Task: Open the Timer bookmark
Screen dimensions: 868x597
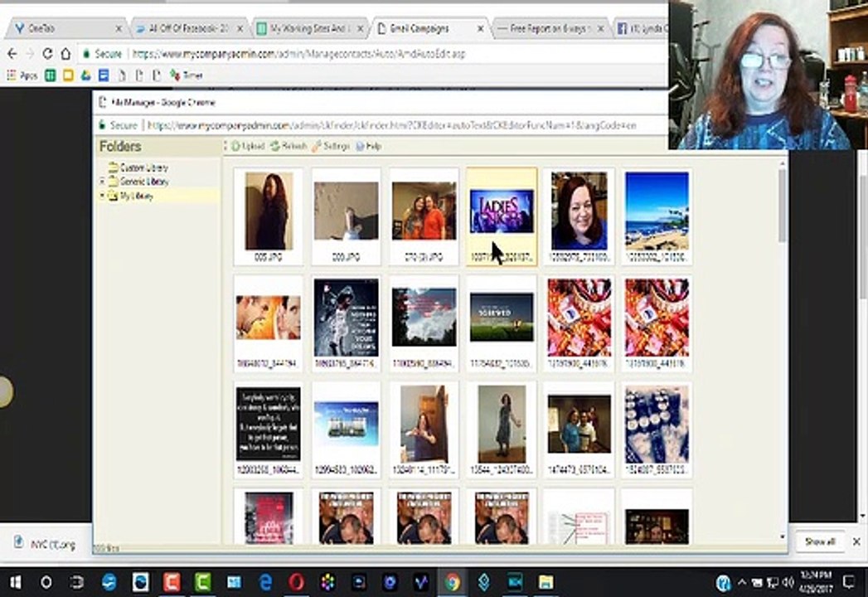Action: click(187, 75)
